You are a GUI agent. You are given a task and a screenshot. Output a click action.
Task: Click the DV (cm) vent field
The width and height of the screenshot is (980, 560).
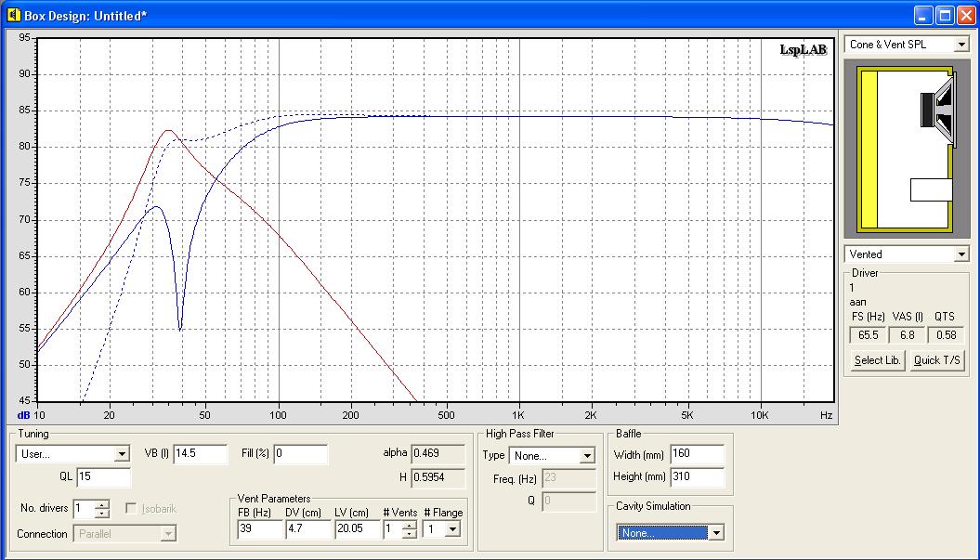(308, 529)
